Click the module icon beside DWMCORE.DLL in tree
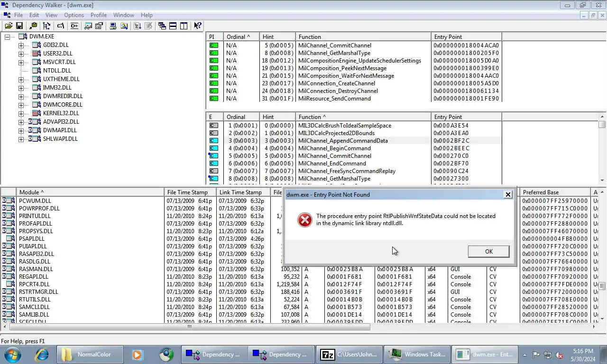This screenshot has width=607, height=364. (x=36, y=105)
